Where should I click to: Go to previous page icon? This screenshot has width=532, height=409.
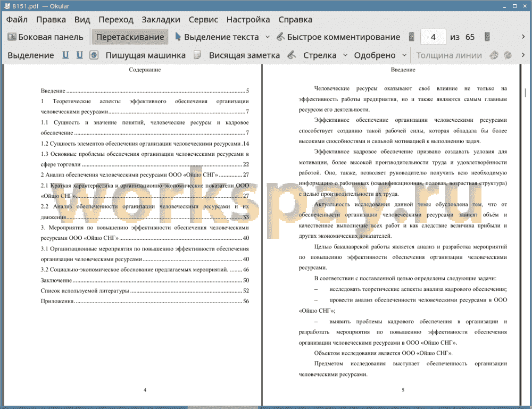coord(411,37)
